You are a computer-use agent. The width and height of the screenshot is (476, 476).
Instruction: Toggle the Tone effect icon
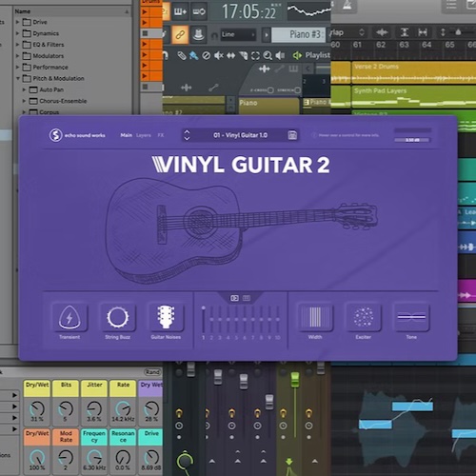tap(411, 317)
